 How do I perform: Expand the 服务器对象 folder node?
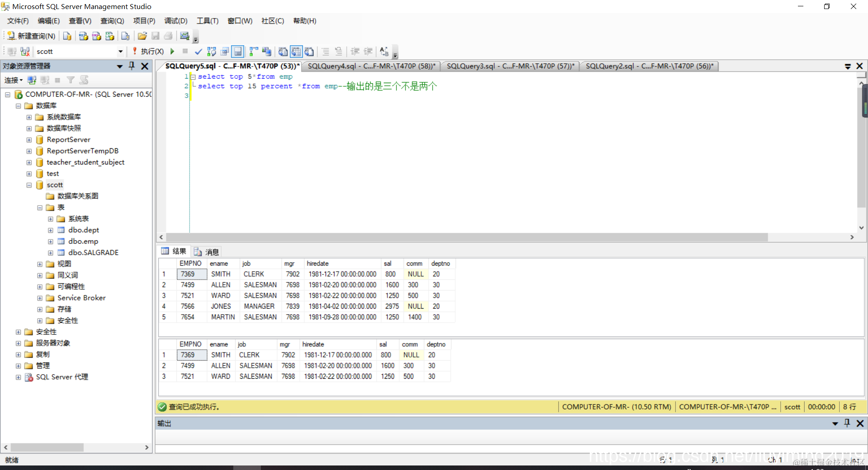pyautogui.click(x=18, y=343)
